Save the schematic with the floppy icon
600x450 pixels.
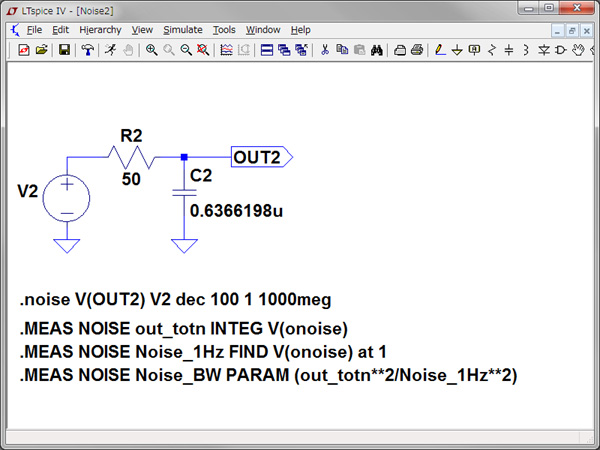(65, 50)
